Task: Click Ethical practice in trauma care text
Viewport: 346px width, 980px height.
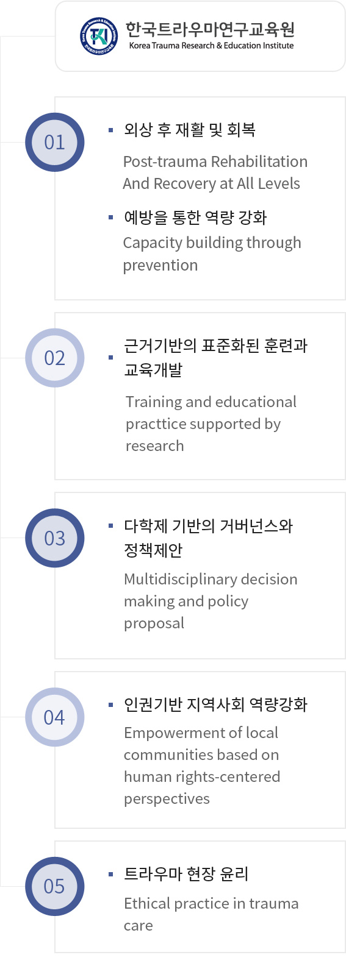Action: pyautogui.click(x=211, y=914)
